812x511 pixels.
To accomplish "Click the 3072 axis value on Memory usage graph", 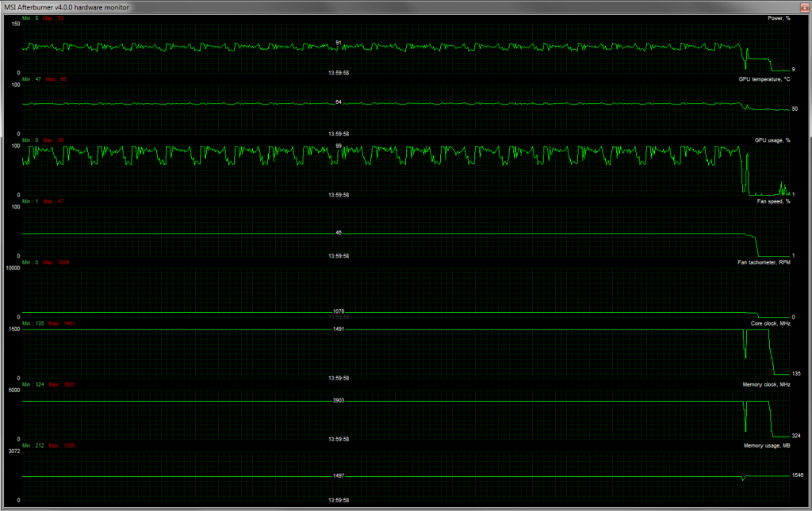I will tap(13, 451).
